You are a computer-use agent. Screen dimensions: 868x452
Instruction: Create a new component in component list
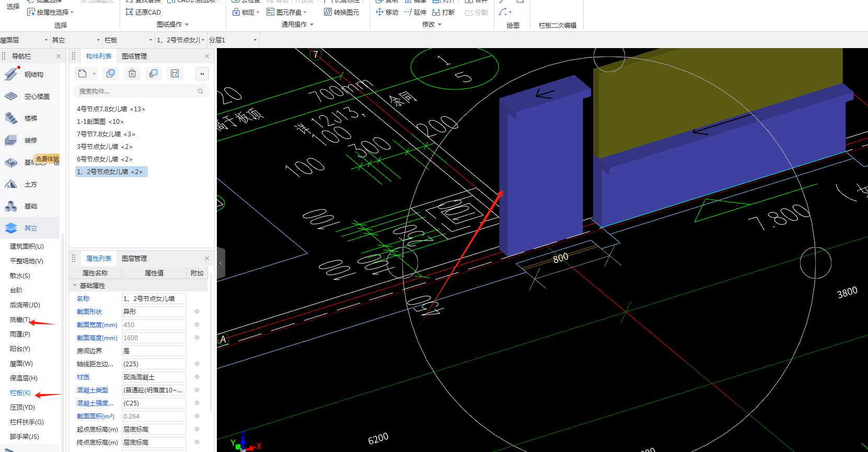[82, 74]
